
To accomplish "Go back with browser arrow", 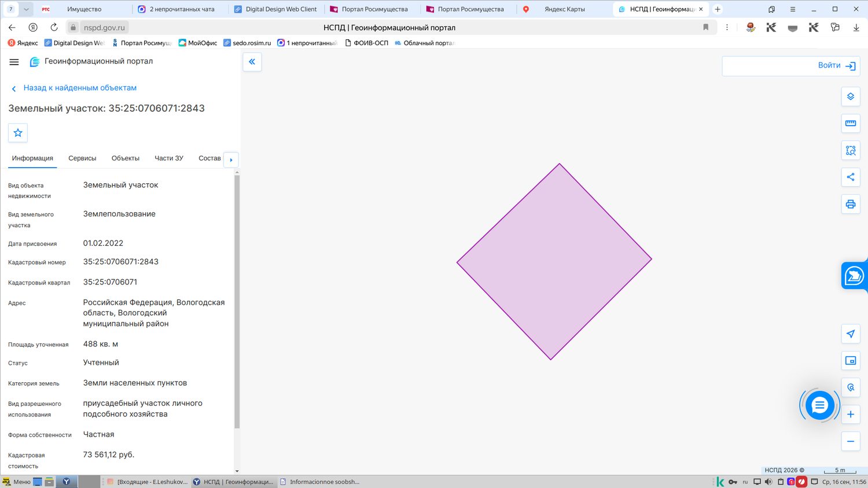I will click(12, 27).
